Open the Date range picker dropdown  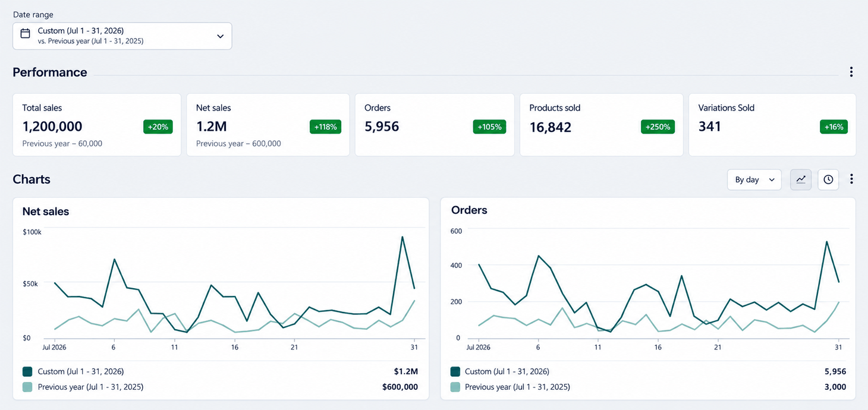122,36
